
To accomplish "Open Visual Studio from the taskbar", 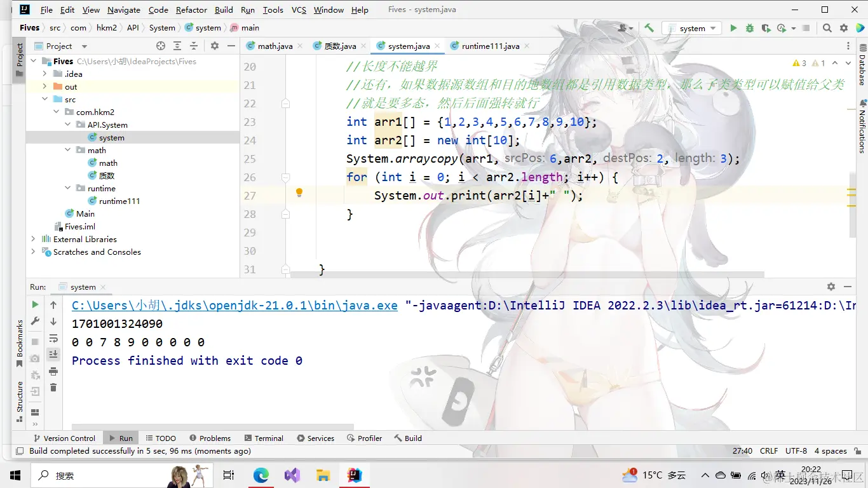I will coord(292,475).
